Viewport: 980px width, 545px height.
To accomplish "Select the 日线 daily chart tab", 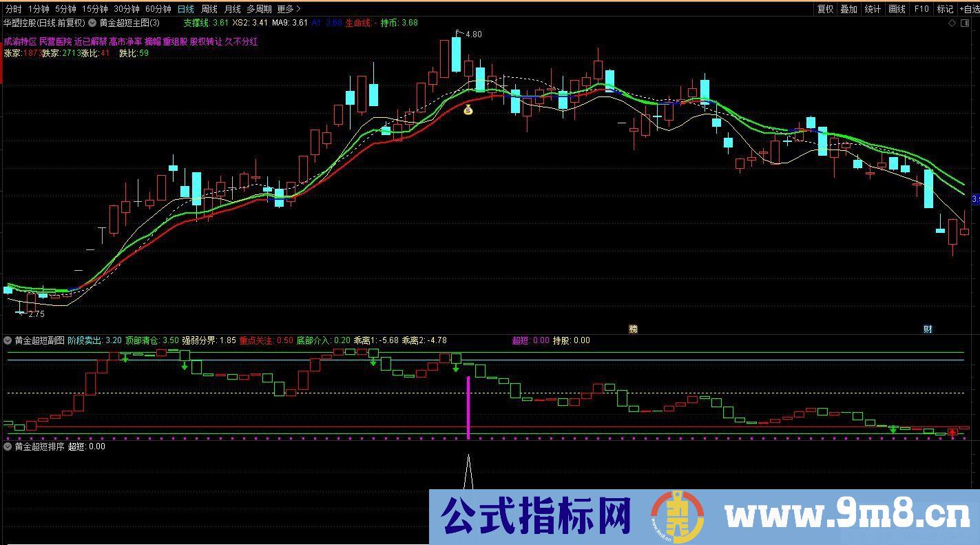I will [185, 9].
